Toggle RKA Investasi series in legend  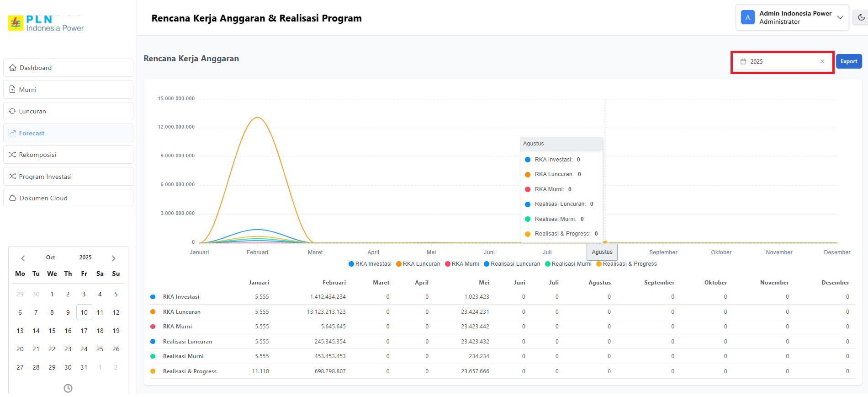(x=370, y=264)
